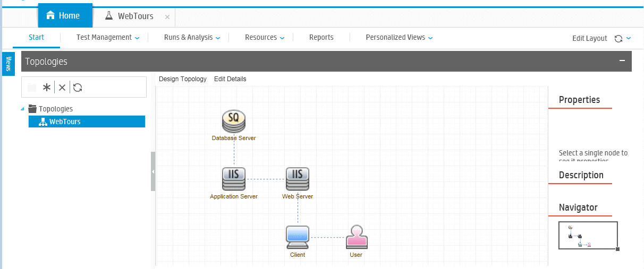Click the refresh icon beside Edit Layout
This screenshot has width=644, height=269.
pos(618,38)
